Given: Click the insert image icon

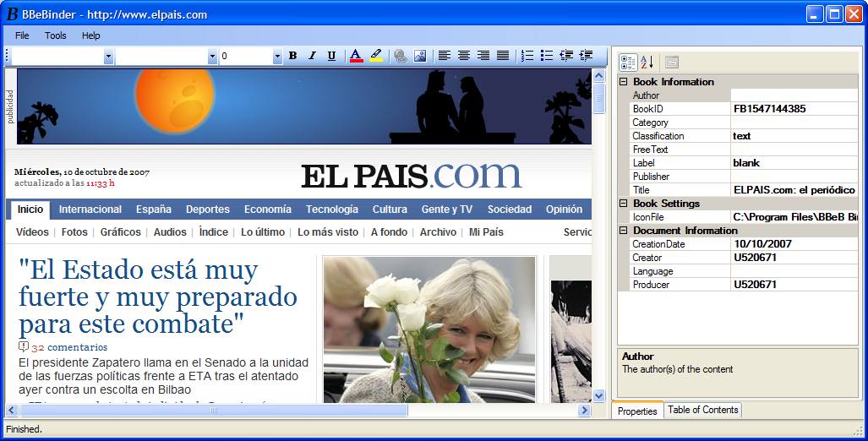Looking at the screenshot, I should click(x=420, y=55).
